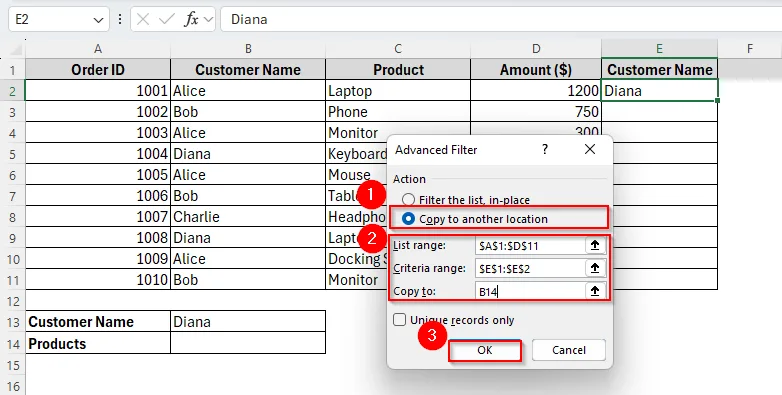Click cell E2 containing Diana

(659, 91)
